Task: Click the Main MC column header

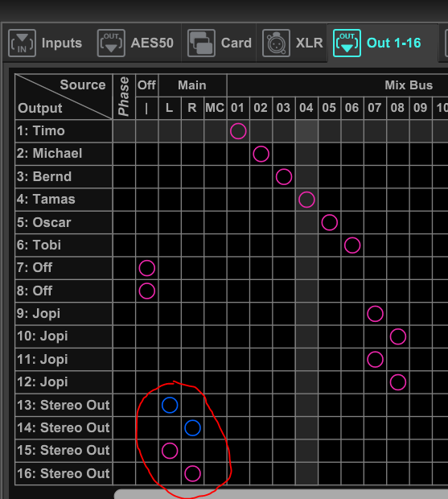Action: (216, 108)
